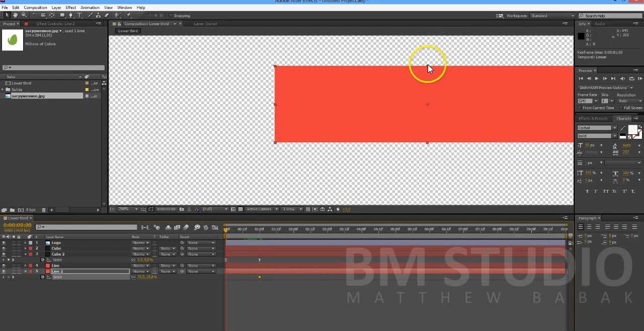
Task: Open Shift+RAM Preview Options dropdown
Action: pyautogui.click(x=607, y=88)
